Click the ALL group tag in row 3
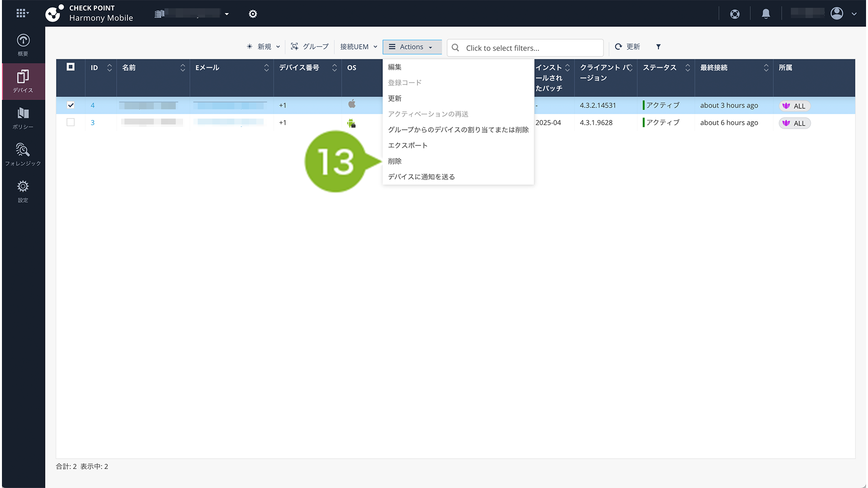 point(795,123)
